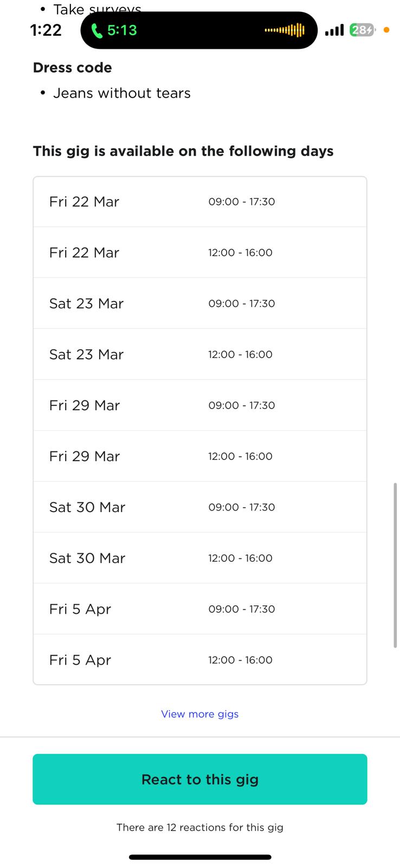Select Fri 22 Mar 09:00 - 17:30 gig

point(200,202)
